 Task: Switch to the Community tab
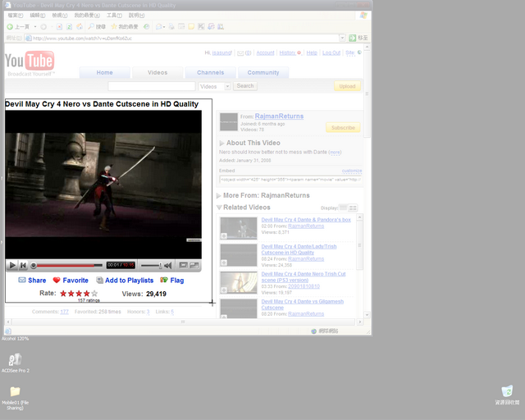click(263, 73)
